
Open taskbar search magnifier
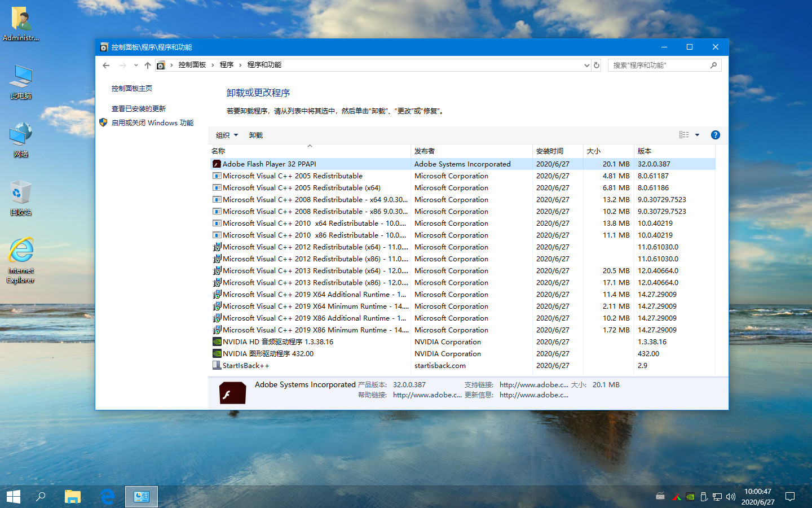(41, 497)
